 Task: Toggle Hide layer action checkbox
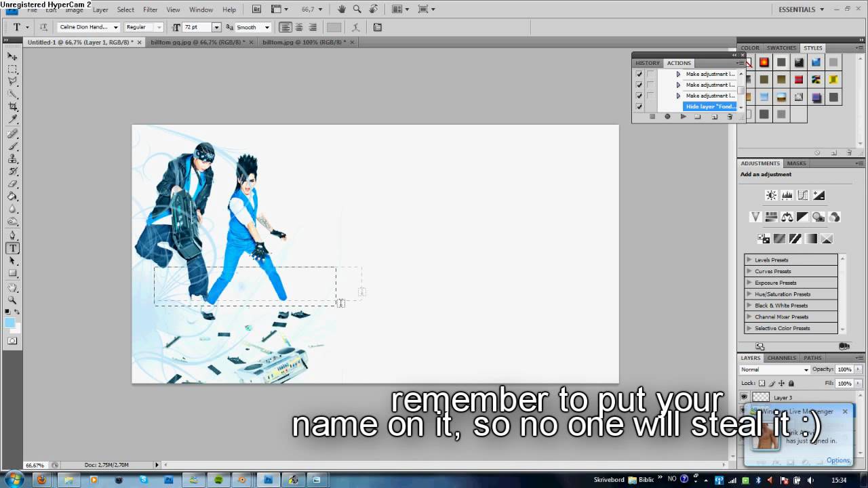(639, 106)
